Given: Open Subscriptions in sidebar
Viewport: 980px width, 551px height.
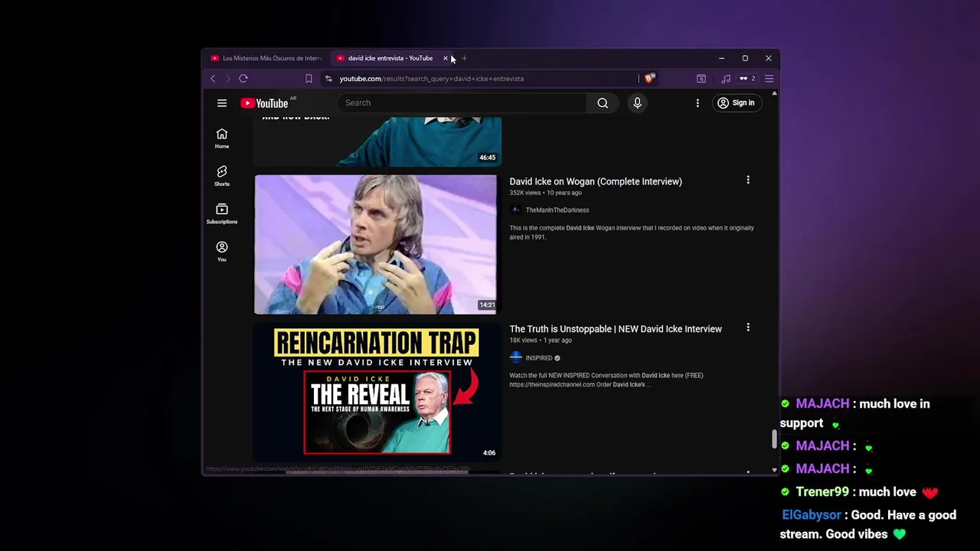Looking at the screenshot, I should [x=222, y=214].
